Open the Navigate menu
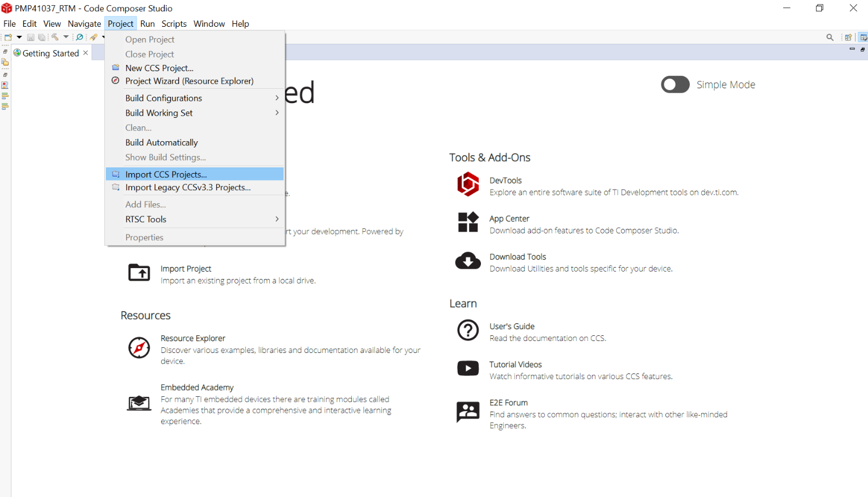The height and width of the screenshot is (497, 868). [x=84, y=23]
